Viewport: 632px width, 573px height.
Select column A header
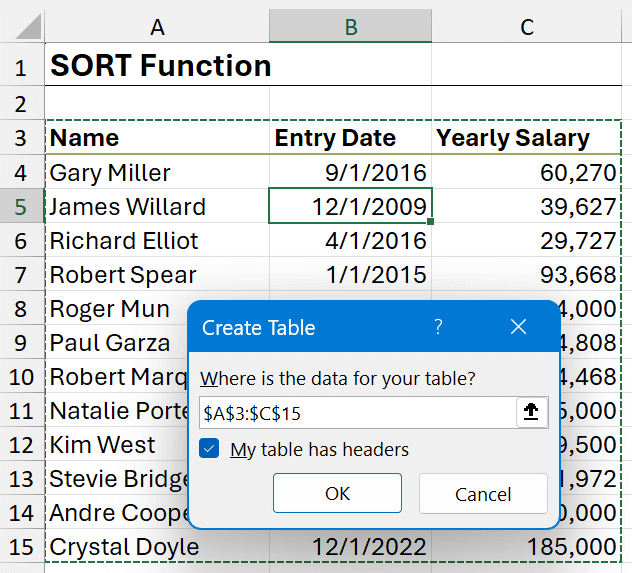tap(157, 27)
